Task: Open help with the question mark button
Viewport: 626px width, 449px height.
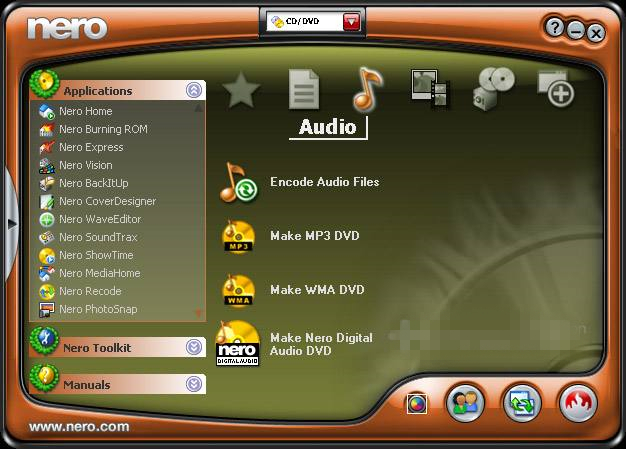Action: click(555, 28)
